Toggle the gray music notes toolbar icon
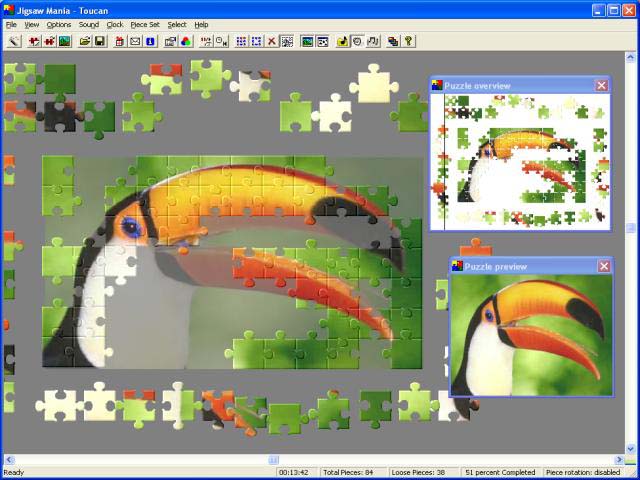The height and width of the screenshot is (480, 640). click(373, 41)
